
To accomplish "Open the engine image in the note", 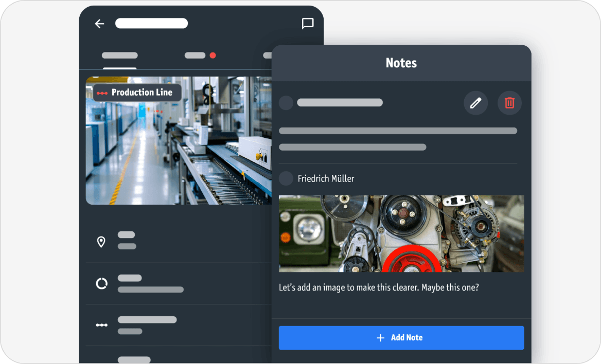I will 401,233.
